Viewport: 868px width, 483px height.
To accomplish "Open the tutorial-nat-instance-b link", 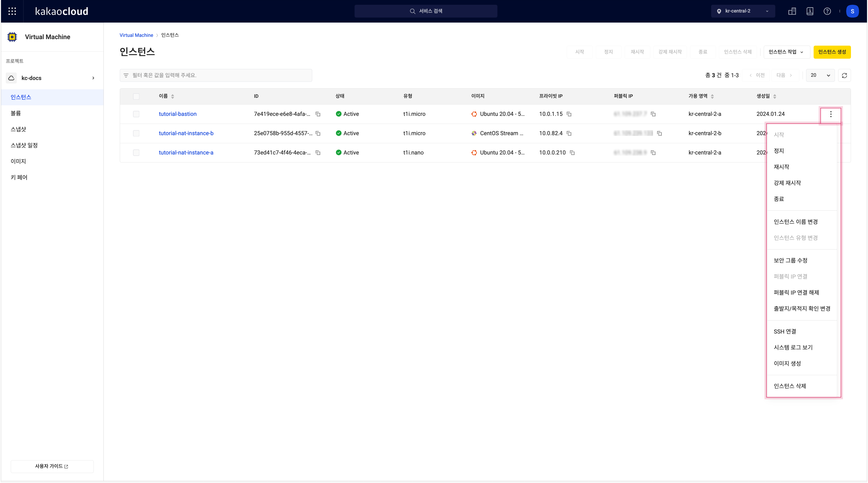I will [x=186, y=133].
